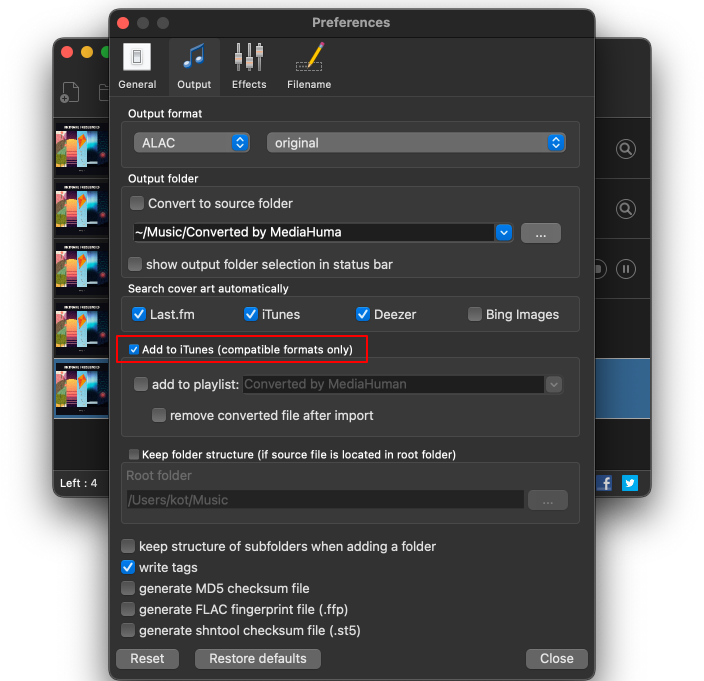Click the pause icon in main window
Viewport: 704px width, 681px height.
click(626, 269)
